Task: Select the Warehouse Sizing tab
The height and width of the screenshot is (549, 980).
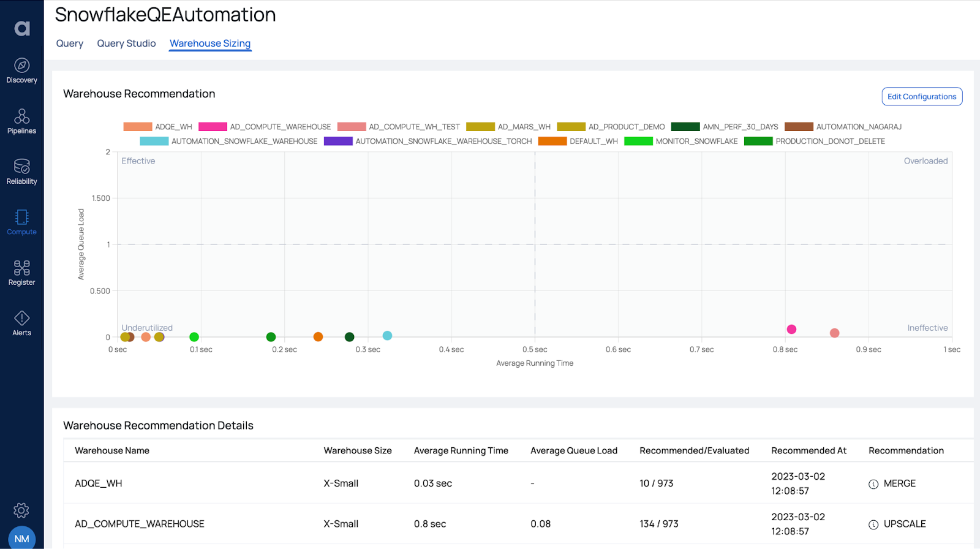Action: 210,44
